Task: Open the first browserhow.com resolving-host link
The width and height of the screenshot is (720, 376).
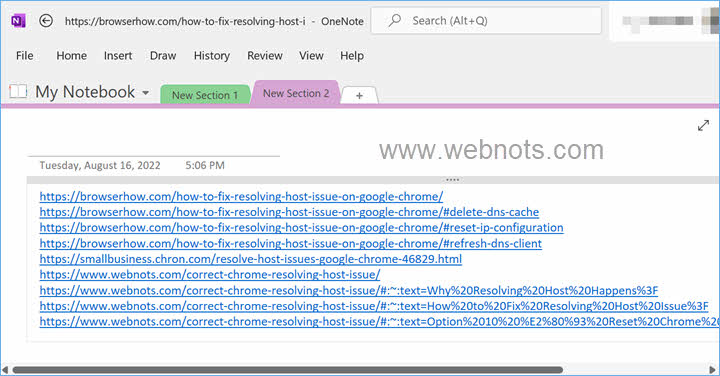Action: point(242,196)
